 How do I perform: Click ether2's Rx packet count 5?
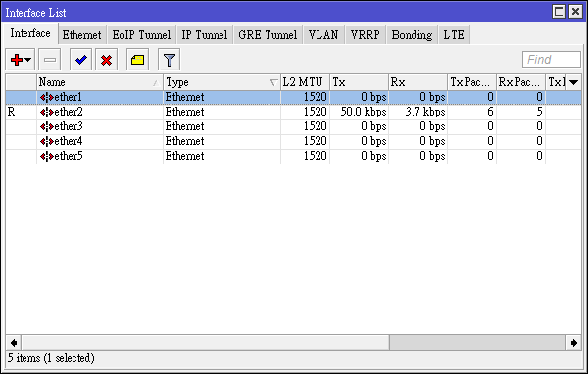(539, 112)
